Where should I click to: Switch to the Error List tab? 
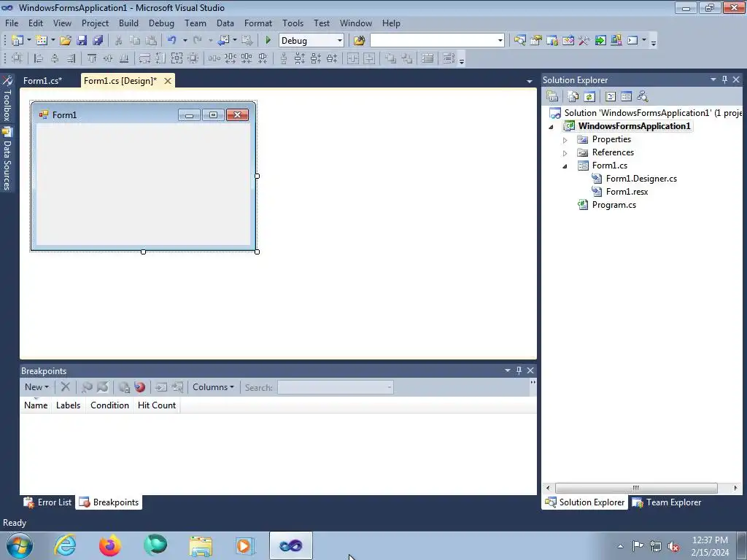[47, 502]
